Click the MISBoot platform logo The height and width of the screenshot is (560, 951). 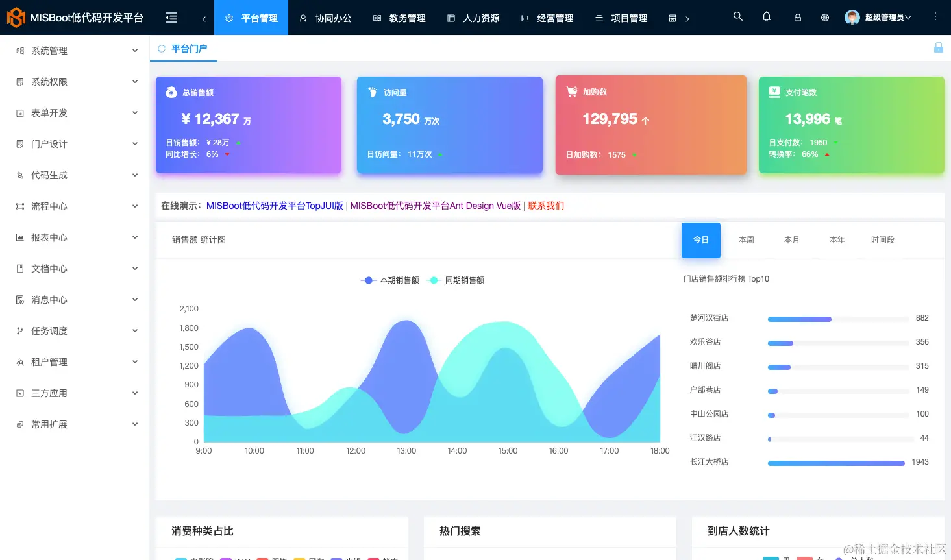pos(16,18)
